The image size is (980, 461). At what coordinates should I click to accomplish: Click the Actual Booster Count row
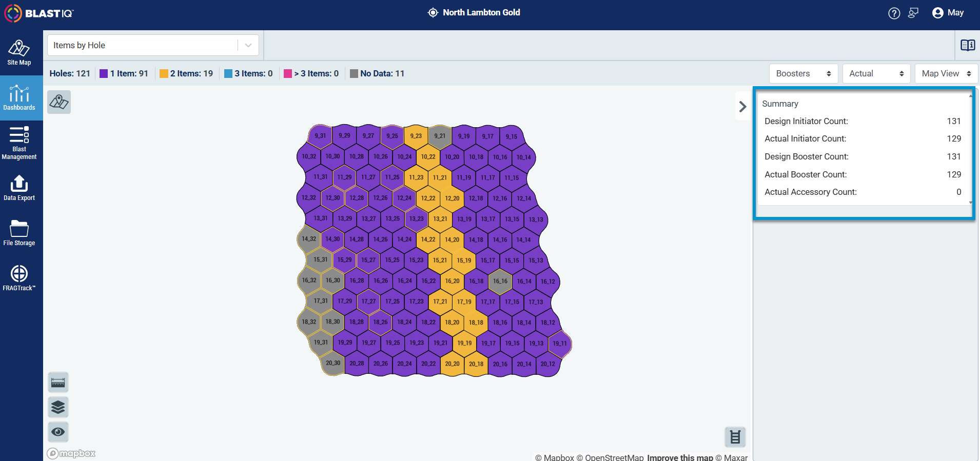pyautogui.click(x=863, y=174)
